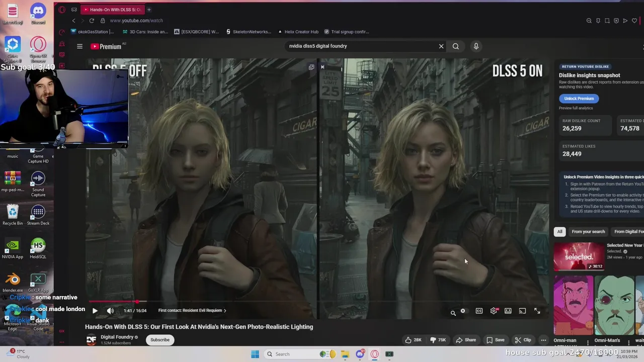Start voice search with microphone
This screenshot has height=362, width=644.
coord(476,46)
